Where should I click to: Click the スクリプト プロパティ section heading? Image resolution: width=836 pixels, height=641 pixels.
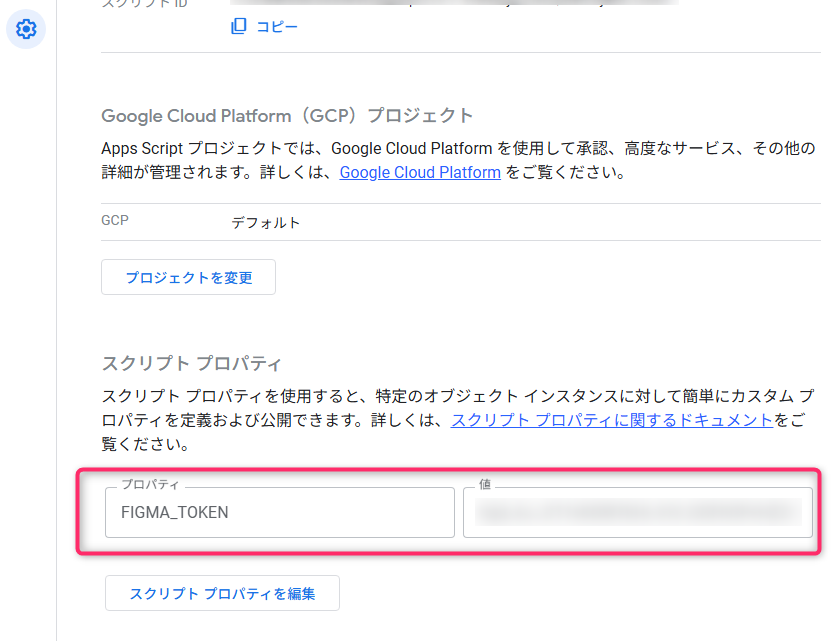tap(192, 362)
